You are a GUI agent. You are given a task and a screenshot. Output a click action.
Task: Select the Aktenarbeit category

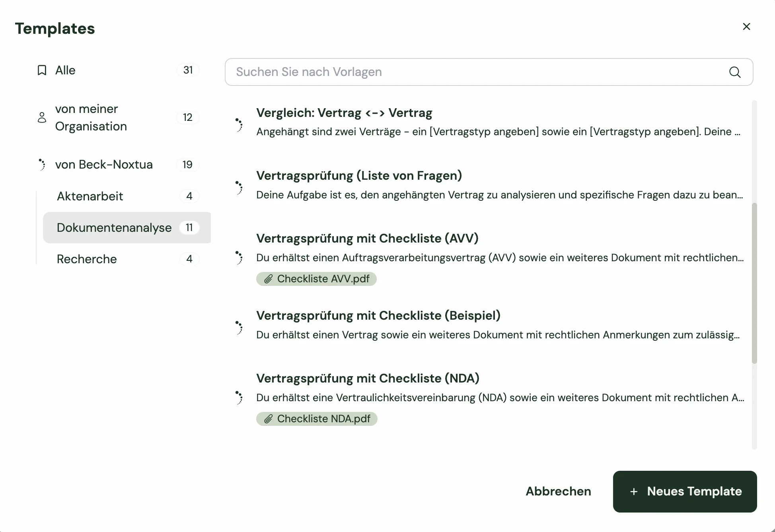click(90, 196)
